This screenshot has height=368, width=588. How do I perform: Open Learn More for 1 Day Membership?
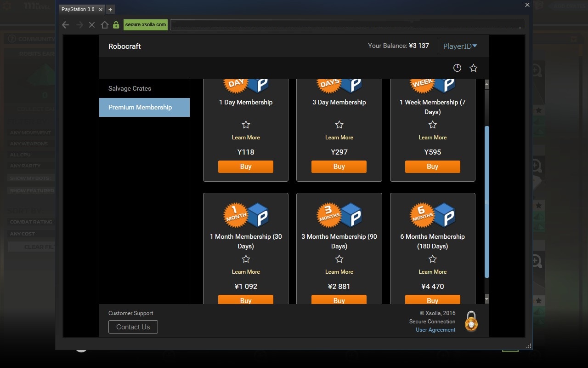coord(246,138)
